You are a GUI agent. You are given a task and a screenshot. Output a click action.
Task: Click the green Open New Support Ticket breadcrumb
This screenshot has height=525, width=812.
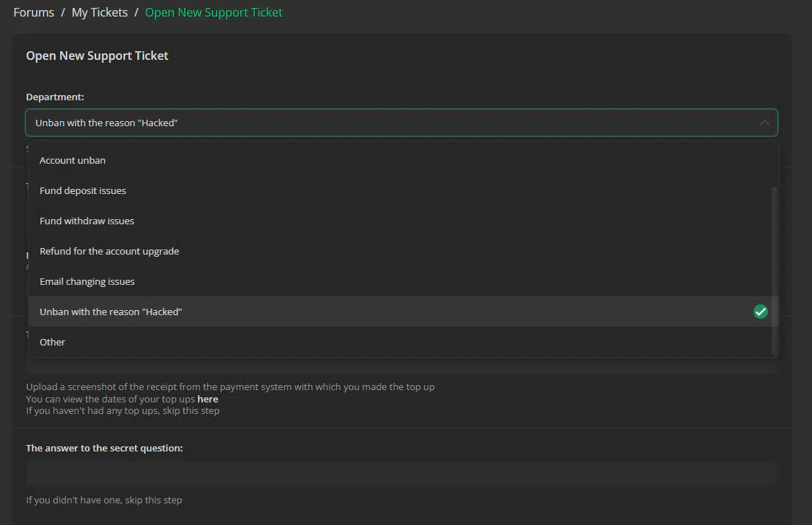pyautogui.click(x=214, y=12)
